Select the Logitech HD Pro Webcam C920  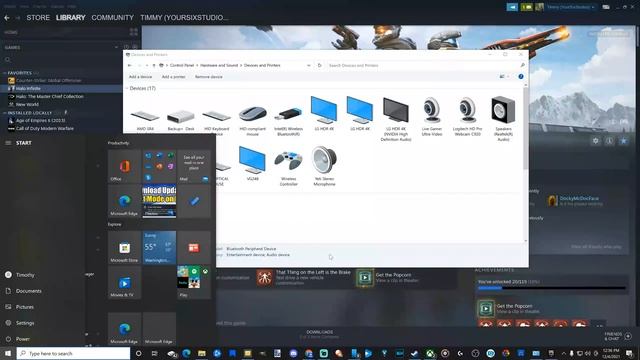467,111
